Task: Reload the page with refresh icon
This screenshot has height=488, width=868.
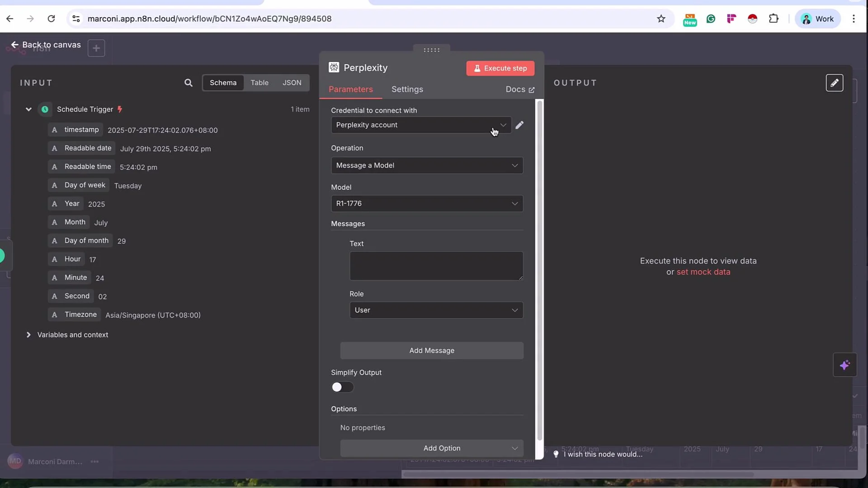Action: [51, 19]
